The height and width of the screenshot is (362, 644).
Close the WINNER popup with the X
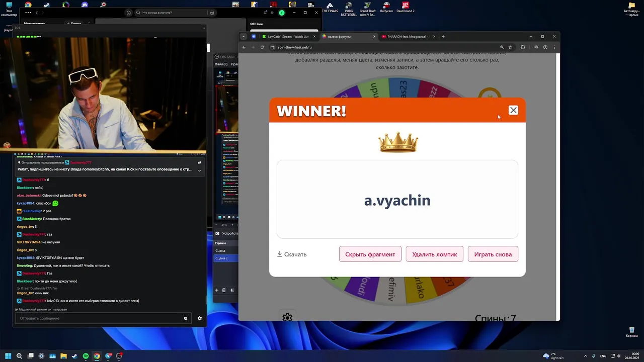513,110
